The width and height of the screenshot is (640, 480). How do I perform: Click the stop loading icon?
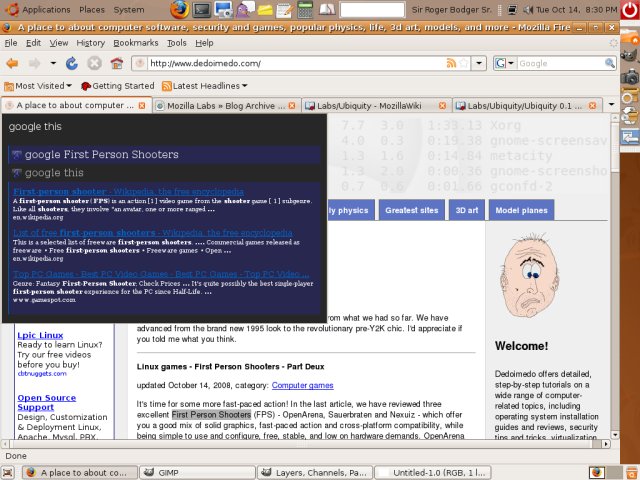point(94,63)
